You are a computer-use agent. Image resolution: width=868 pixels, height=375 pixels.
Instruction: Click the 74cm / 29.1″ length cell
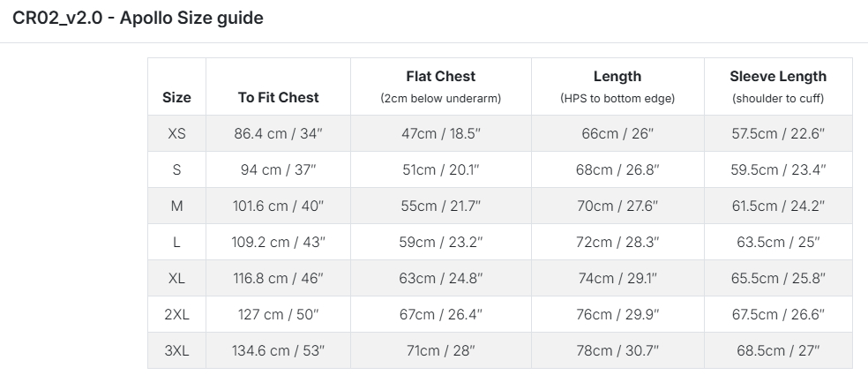(617, 278)
